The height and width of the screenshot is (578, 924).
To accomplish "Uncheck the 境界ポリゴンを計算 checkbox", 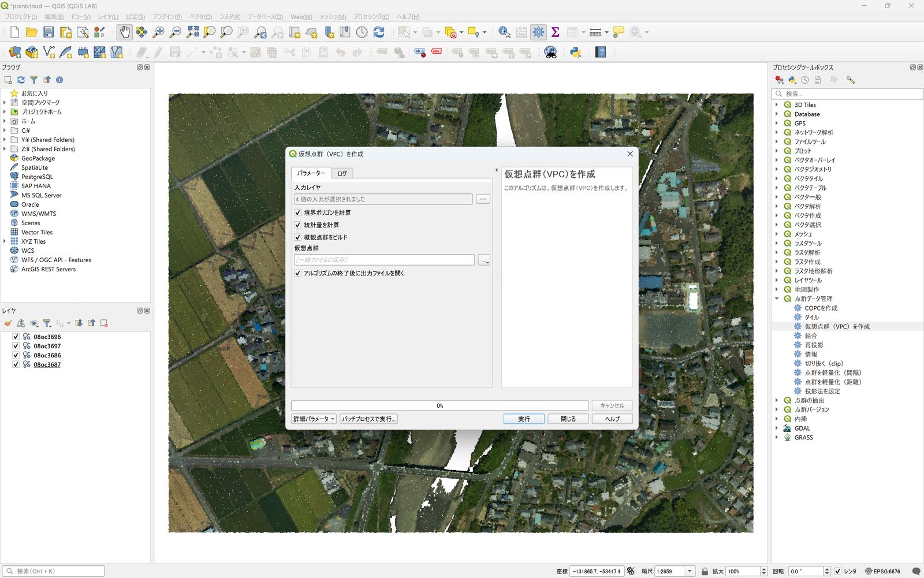I will point(298,213).
